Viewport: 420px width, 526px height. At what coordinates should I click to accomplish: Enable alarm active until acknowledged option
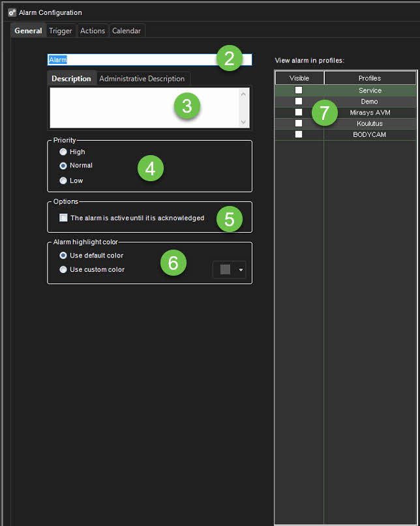click(63, 218)
